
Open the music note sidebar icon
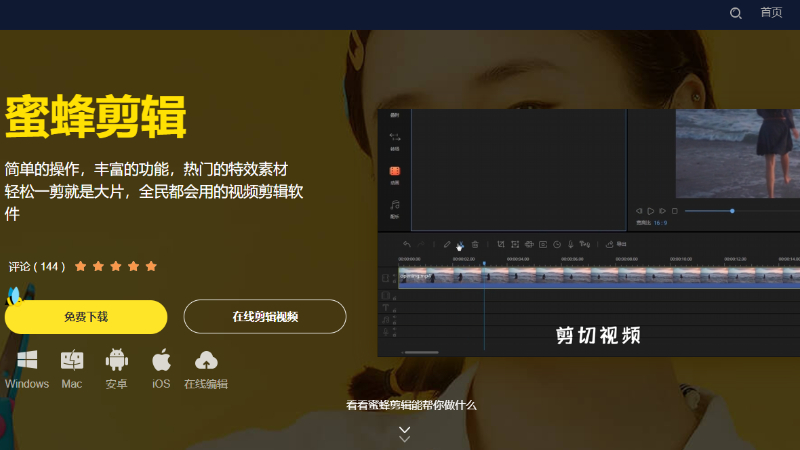click(395, 205)
